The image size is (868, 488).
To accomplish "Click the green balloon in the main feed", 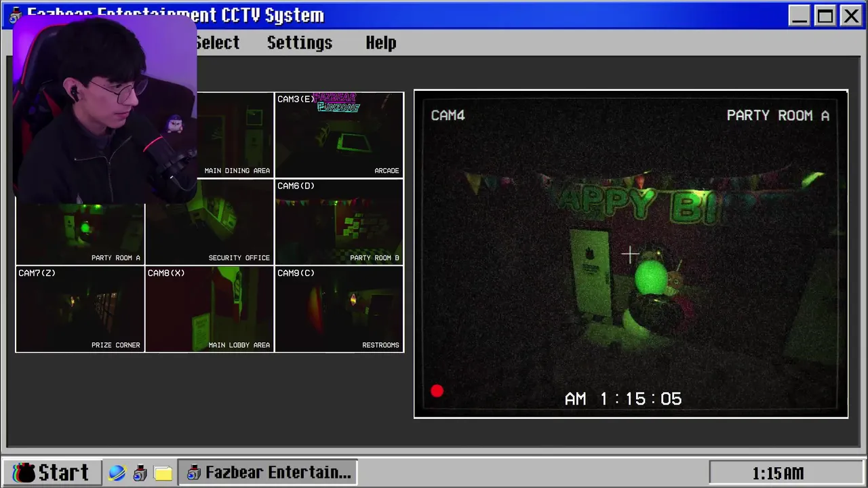I will tap(652, 278).
